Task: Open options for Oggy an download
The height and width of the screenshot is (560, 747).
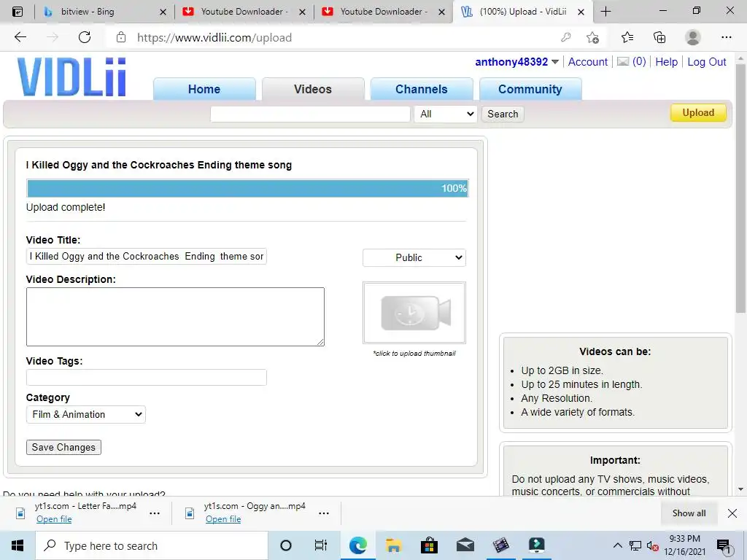Action: tap(323, 513)
